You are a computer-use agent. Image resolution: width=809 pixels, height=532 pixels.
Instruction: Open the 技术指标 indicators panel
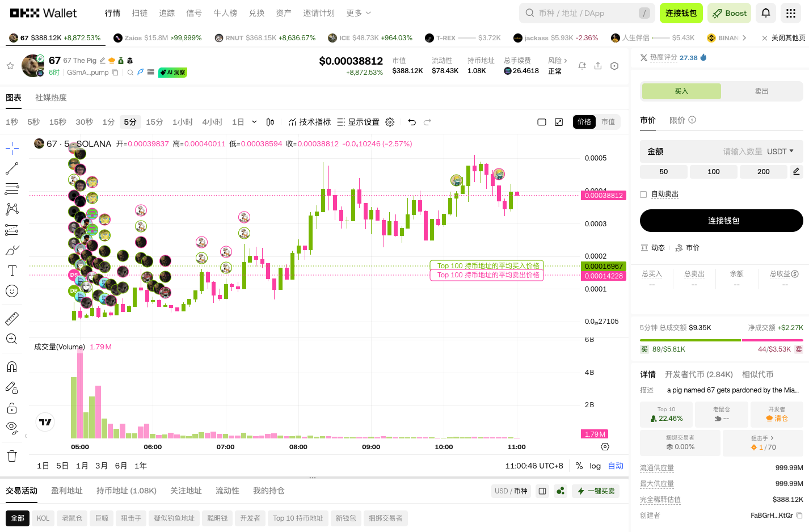pos(310,122)
